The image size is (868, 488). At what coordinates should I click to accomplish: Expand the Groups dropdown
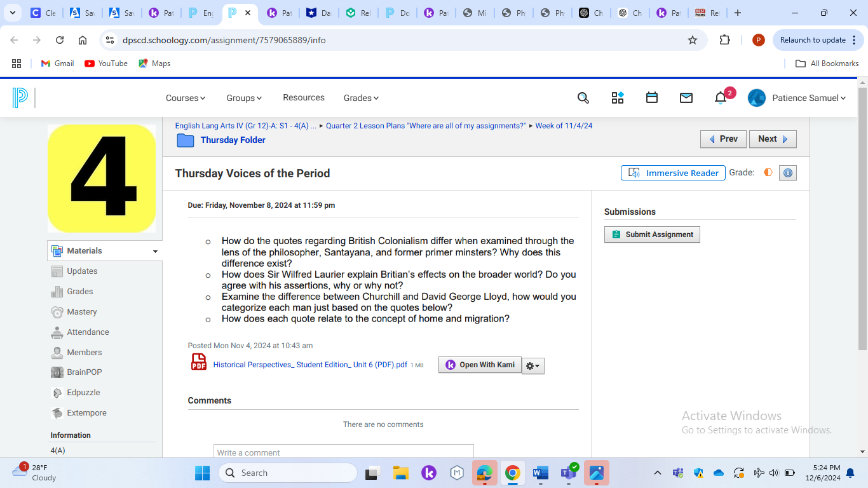coord(244,98)
